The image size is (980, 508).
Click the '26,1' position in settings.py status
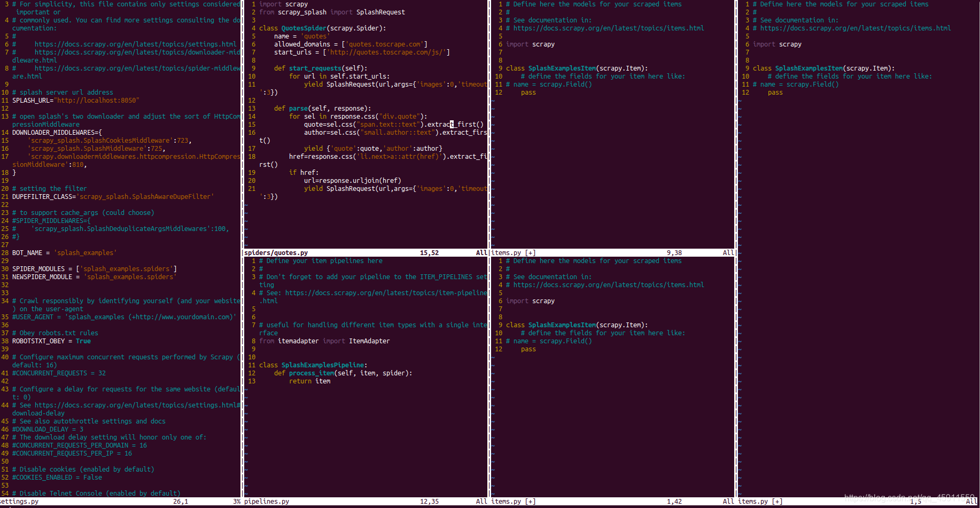click(181, 502)
